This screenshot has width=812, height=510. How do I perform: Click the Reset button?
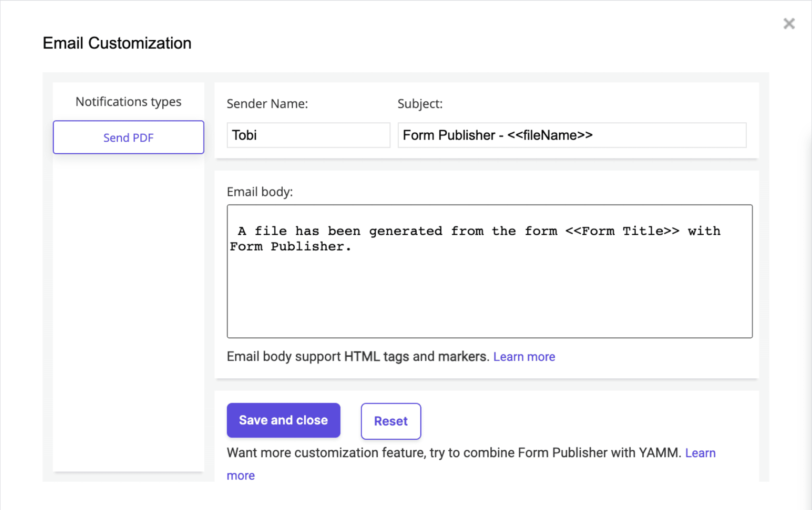click(x=391, y=421)
